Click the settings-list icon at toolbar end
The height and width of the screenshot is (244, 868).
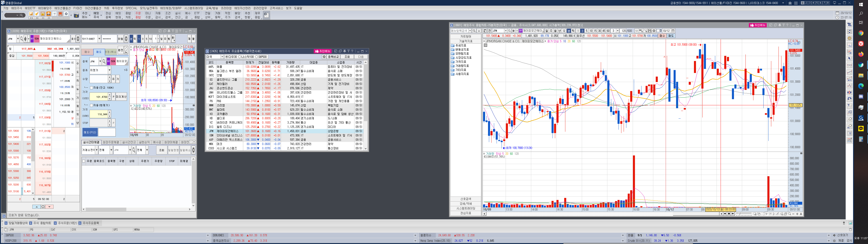coord(266,15)
